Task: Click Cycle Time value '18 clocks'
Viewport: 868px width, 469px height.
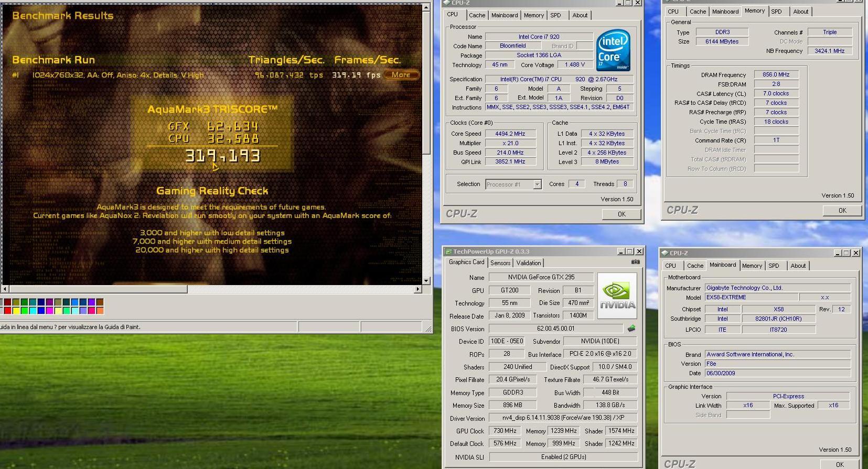Action: [x=776, y=122]
